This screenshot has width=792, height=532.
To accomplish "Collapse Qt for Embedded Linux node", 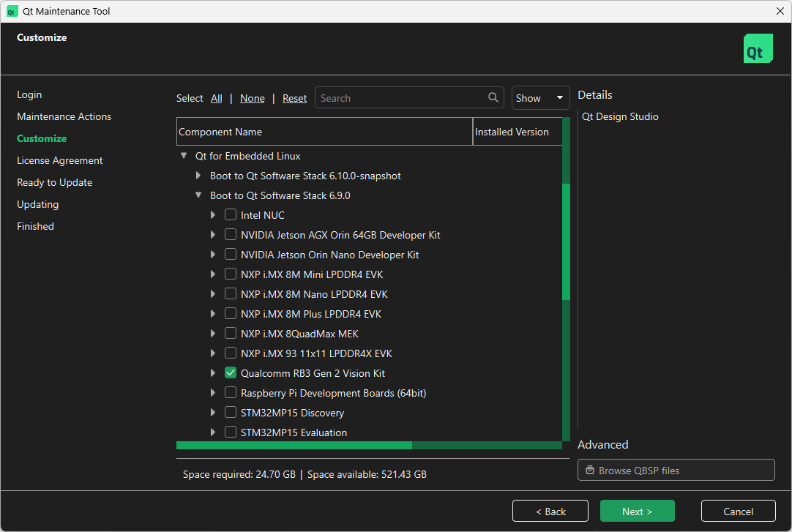I will coord(183,156).
